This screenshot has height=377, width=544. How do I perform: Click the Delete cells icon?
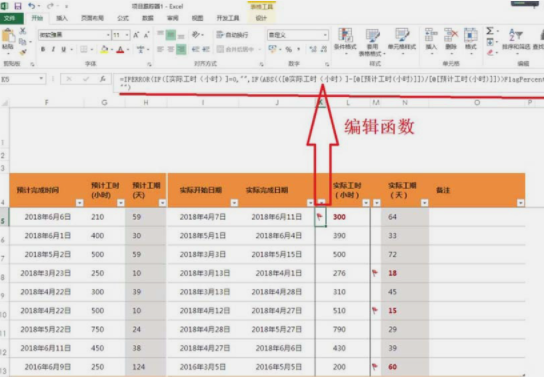(451, 35)
